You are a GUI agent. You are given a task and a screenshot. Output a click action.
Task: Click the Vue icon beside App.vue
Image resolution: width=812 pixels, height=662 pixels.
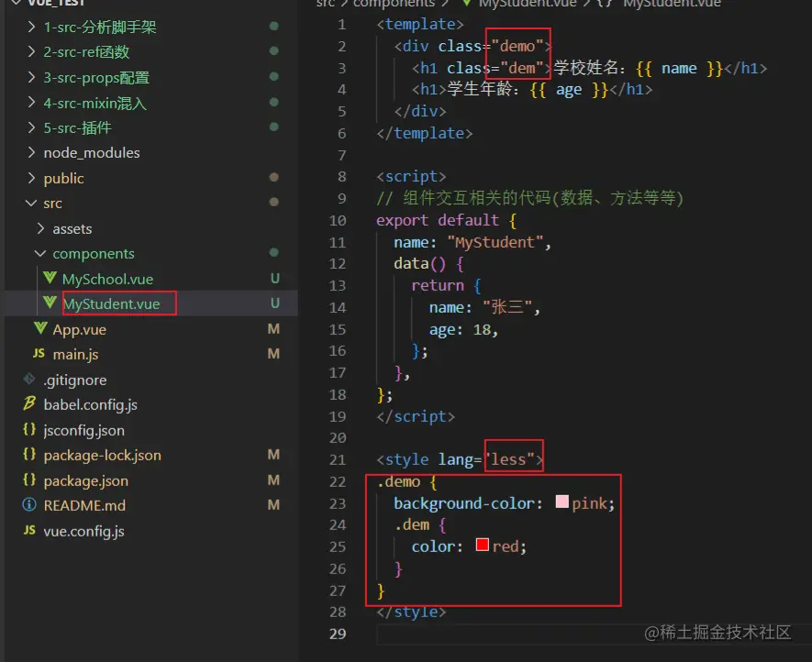pyautogui.click(x=40, y=328)
